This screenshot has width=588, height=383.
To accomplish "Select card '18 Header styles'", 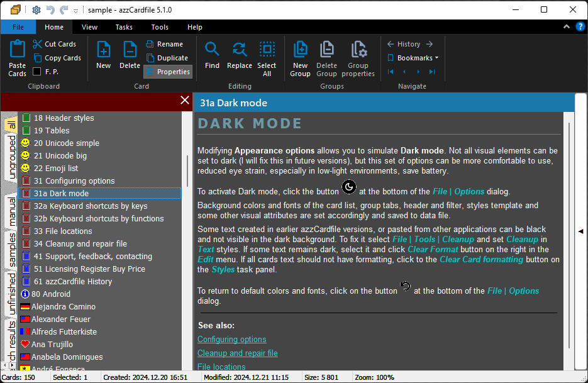I will click(x=100, y=118).
